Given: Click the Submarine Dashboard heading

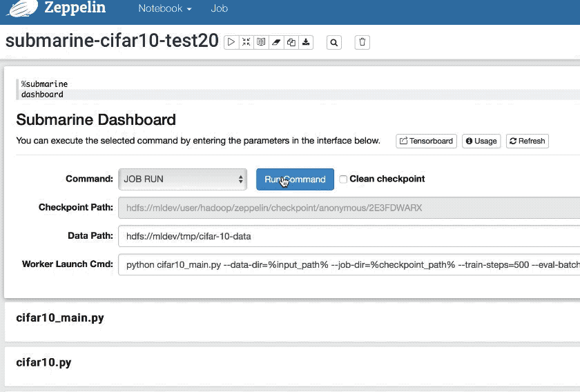Looking at the screenshot, I should coord(96,120).
